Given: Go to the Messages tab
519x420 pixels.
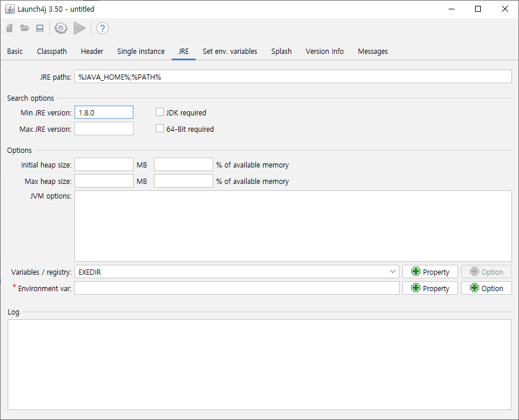Looking at the screenshot, I should pos(373,52).
